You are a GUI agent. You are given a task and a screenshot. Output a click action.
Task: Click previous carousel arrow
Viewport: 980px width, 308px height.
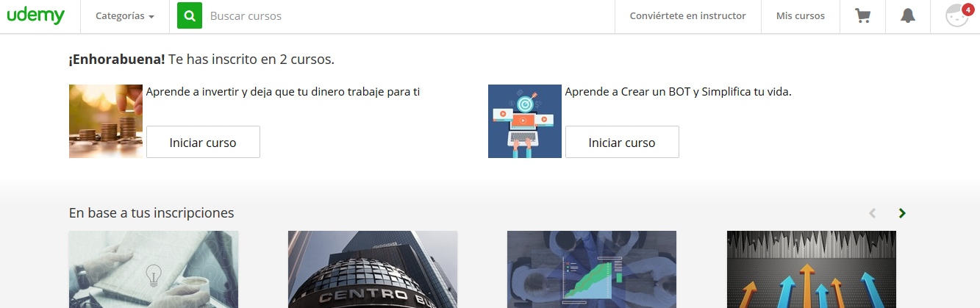872,213
